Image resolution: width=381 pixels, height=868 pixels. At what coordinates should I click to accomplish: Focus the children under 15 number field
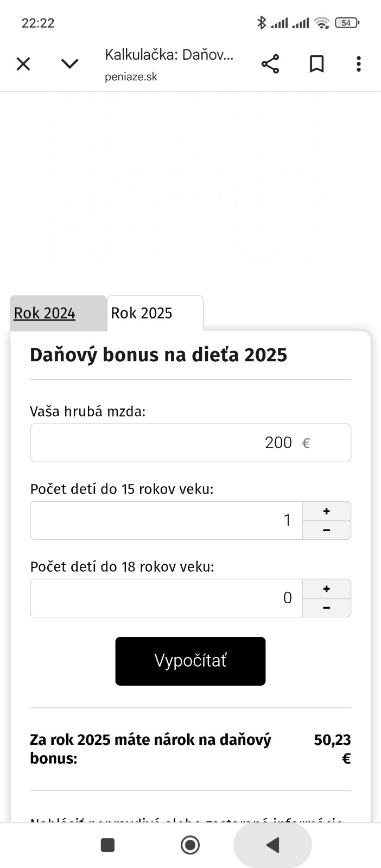(166, 520)
